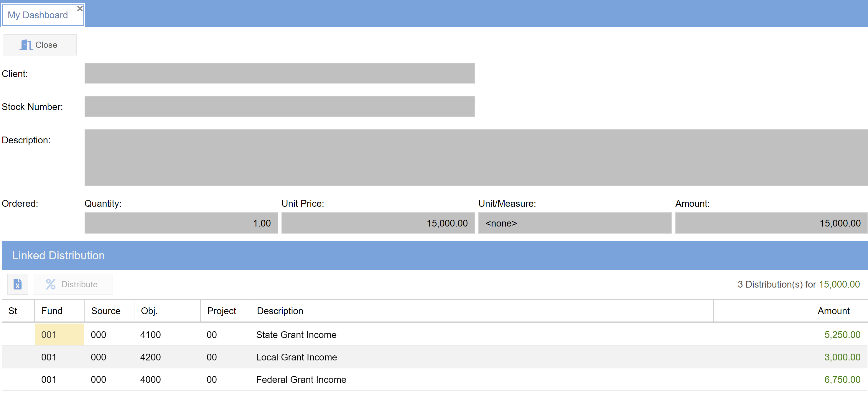Image resolution: width=868 pixels, height=397 pixels.
Task: Click the Stock Number field
Action: [279, 106]
